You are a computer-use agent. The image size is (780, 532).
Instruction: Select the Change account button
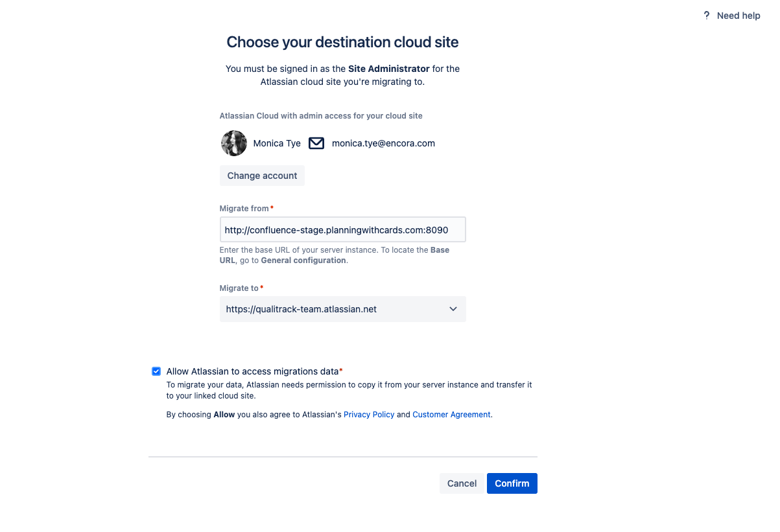pos(262,176)
